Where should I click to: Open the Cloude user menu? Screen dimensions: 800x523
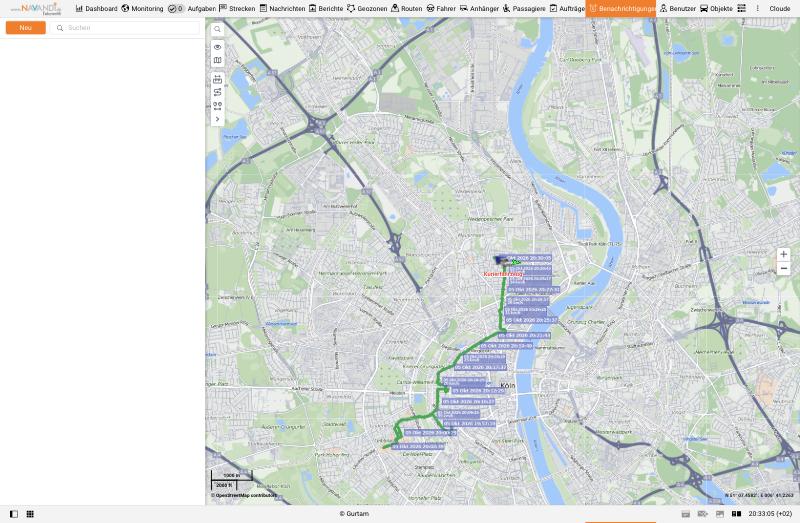coord(780,9)
